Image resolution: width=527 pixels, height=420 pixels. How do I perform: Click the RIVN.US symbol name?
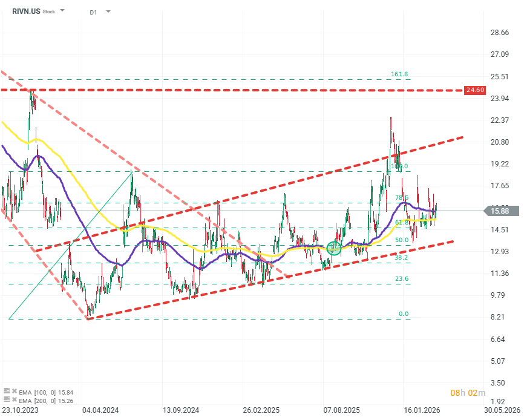click(x=26, y=11)
